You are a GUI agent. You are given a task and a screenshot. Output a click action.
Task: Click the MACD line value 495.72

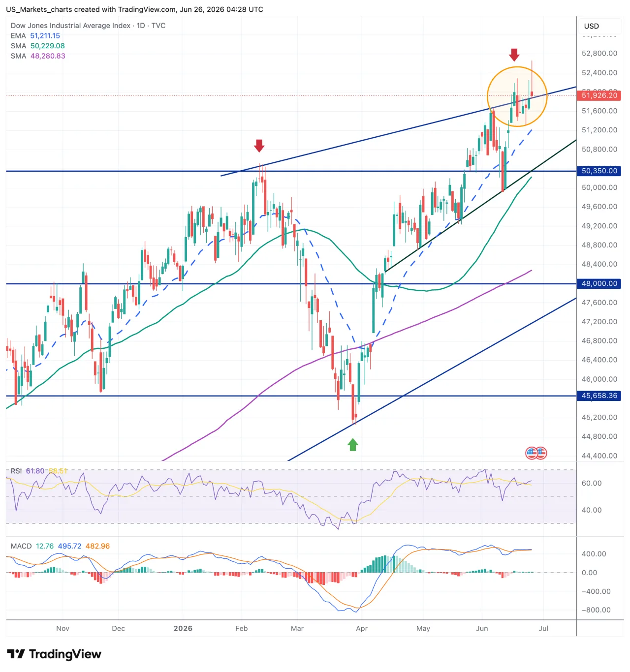click(70, 546)
